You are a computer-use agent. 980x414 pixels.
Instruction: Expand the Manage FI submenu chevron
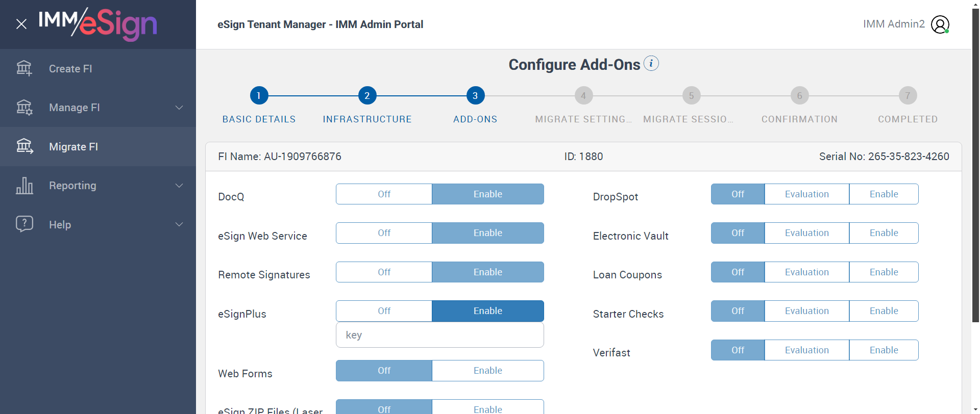[x=179, y=108]
